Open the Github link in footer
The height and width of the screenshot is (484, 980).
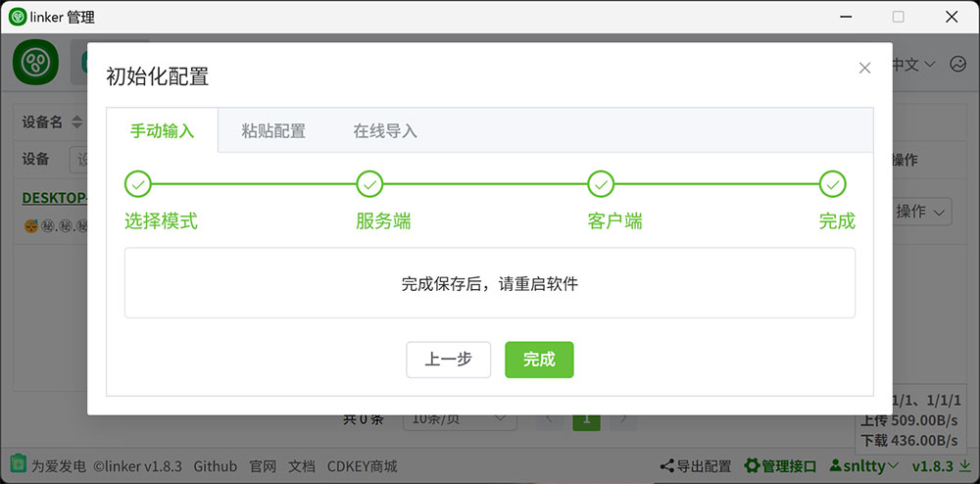(215, 466)
